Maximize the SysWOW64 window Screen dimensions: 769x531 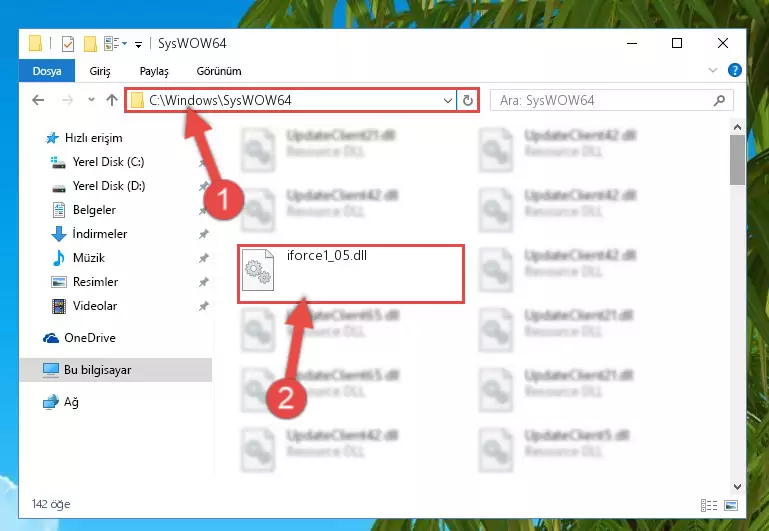point(677,43)
